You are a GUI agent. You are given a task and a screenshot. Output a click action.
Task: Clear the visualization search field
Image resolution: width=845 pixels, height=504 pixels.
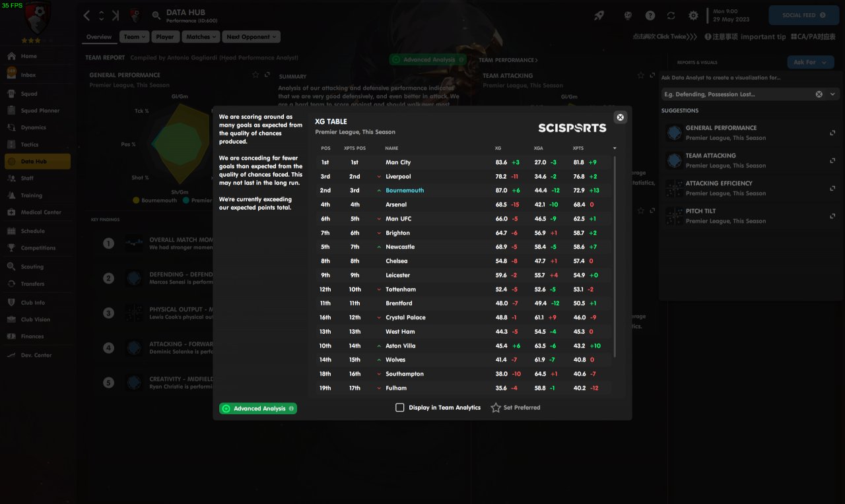pyautogui.click(x=819, y=94)
